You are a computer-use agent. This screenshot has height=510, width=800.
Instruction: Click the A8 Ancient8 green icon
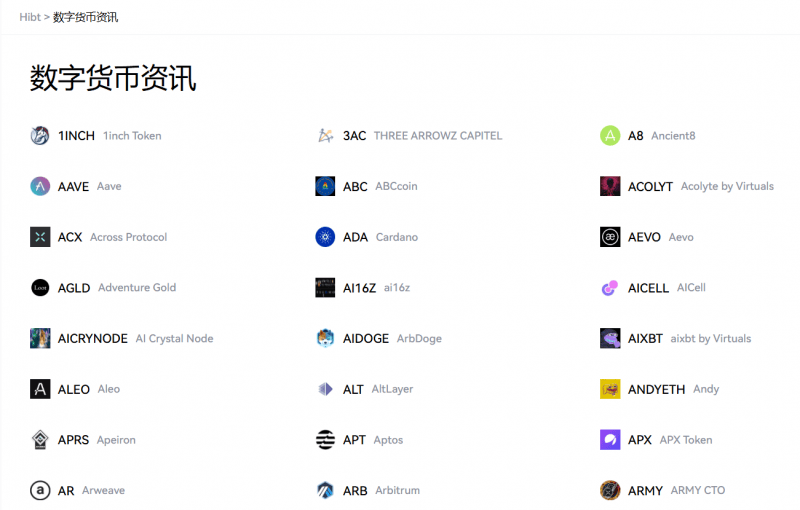tap(610, 136)
